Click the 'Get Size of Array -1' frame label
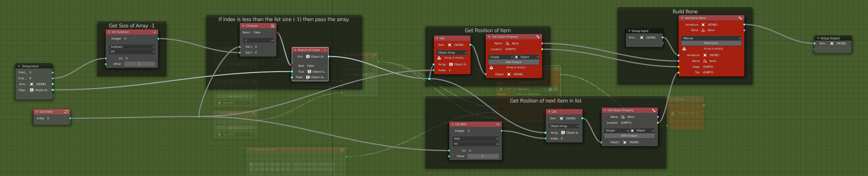 (x=132, y=26)
